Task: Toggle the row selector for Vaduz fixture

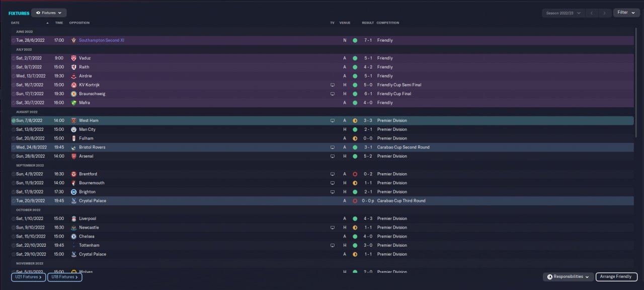Action: [x=14, y=58]
